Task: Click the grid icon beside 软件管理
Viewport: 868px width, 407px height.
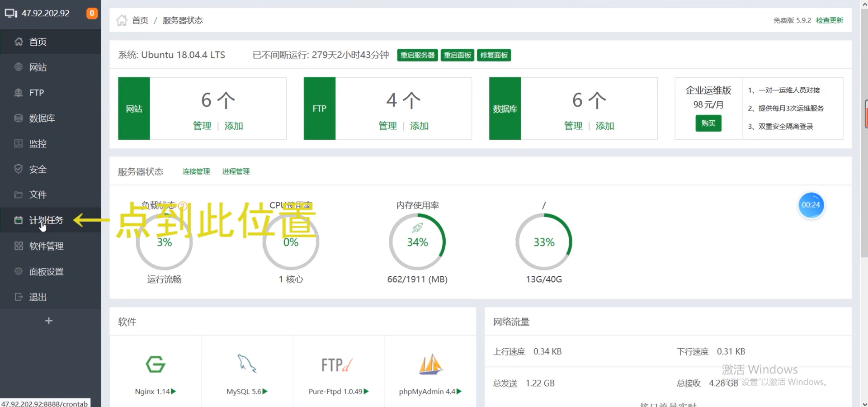Action: click(19, 246)
